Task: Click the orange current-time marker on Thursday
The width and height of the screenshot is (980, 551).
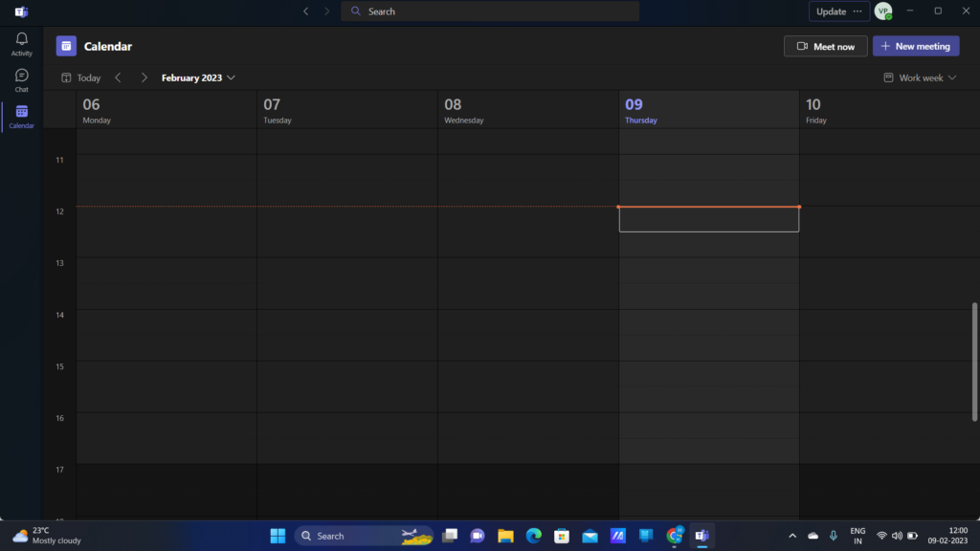Action: pos(709,207)
